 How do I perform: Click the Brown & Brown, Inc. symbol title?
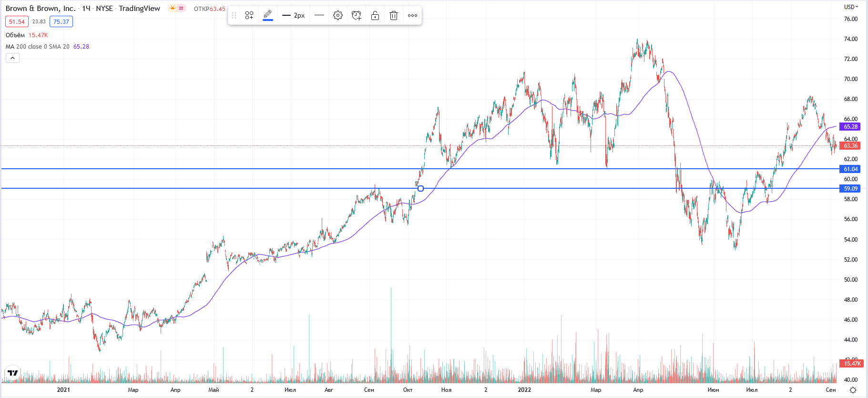41,9
